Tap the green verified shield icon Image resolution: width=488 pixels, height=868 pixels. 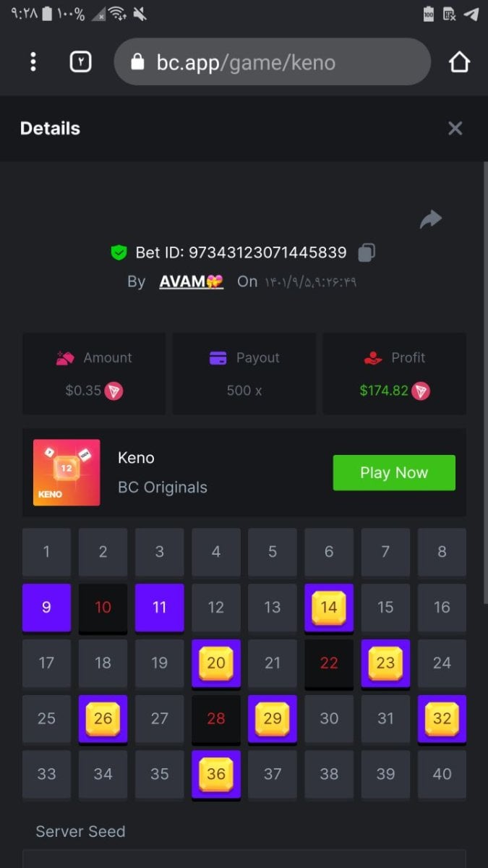pyautogui.click(x=119, y=253)
